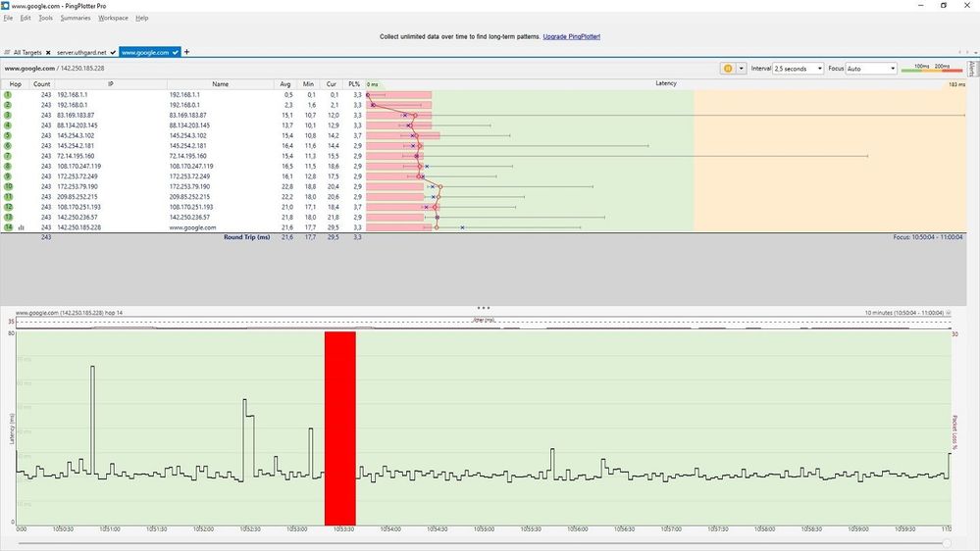Click the checkmark on www.google.com tab
The width and height of the screenshot is (980, 551).
[176, 53]
